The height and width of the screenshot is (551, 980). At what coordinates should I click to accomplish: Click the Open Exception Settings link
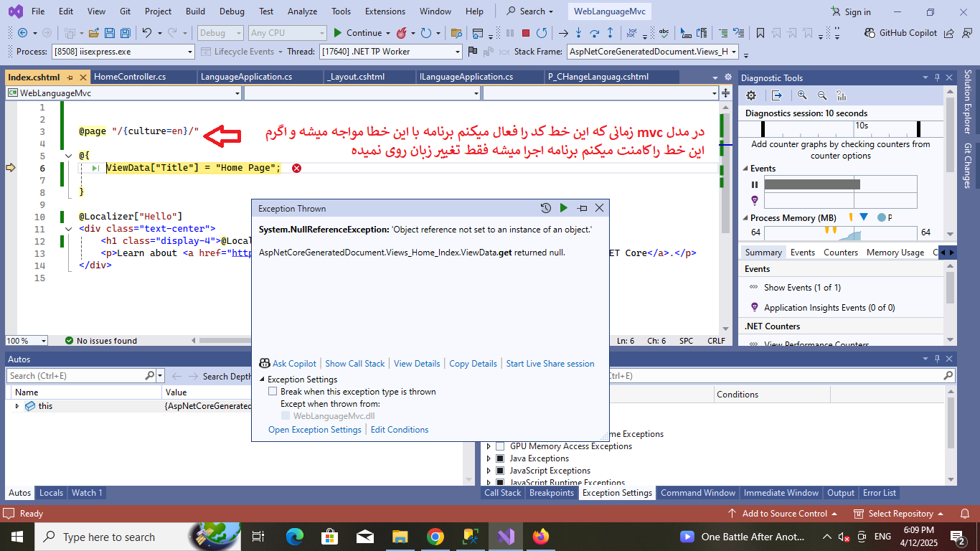pos(315,430)
